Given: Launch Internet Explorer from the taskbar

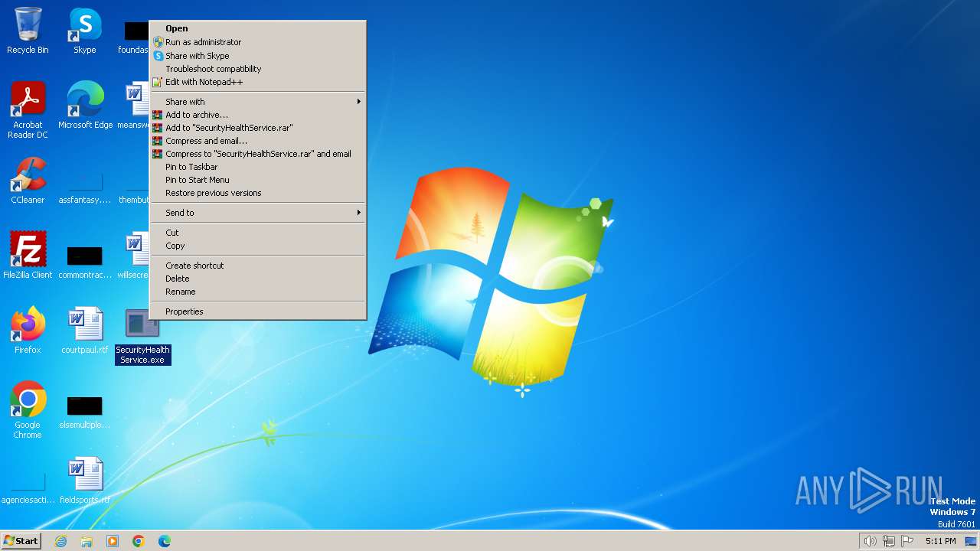Looking at the screenshot, I should 60,541.
